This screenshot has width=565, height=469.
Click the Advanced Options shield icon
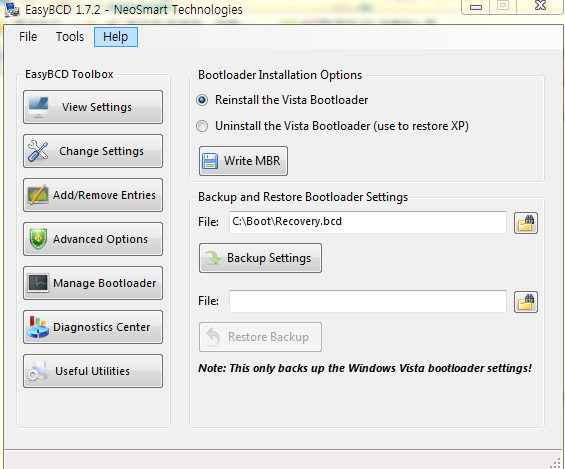[38, 239]
